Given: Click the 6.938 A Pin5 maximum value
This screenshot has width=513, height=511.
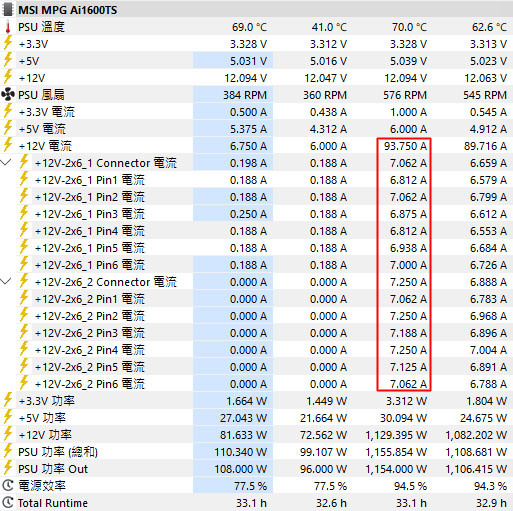Looking at the screenshot, I should click(x=408, y=248).
